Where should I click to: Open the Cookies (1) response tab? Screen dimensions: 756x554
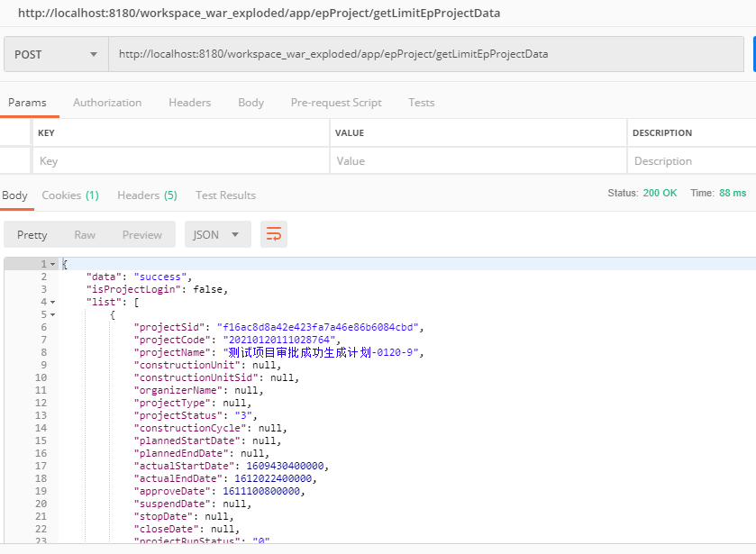point(70,195)
